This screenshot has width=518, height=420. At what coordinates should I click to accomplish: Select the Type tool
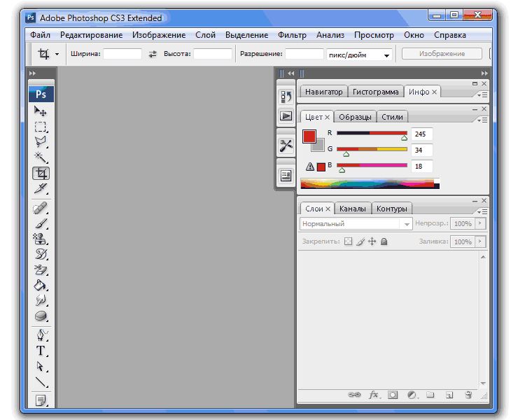(x=41, y=351)
